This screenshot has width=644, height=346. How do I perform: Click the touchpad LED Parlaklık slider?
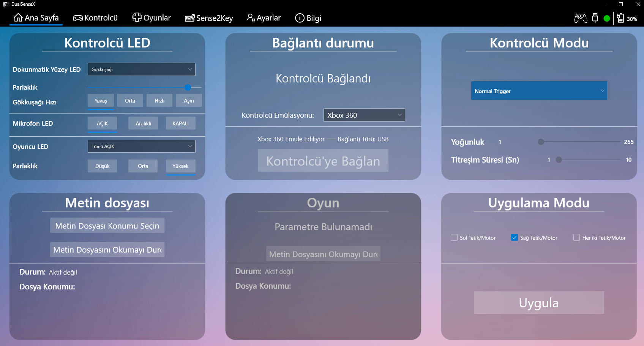[x=145, y=87]
